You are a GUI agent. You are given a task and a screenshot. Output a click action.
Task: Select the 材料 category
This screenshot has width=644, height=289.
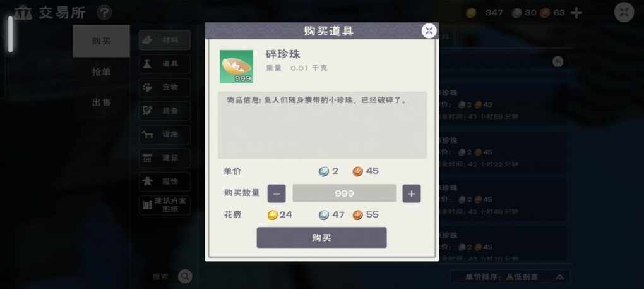(x=165, y=40)
